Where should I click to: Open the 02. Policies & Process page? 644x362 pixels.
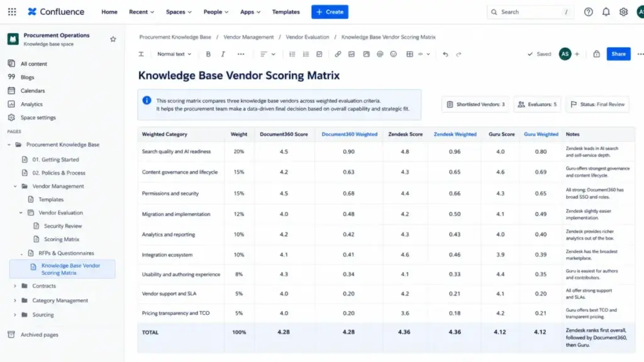tap(58, 173)
